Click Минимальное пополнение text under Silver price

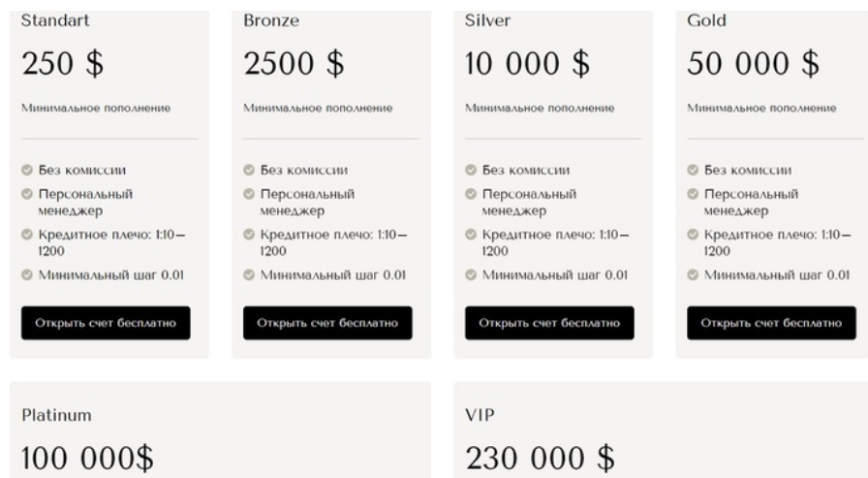[x=540, y=108]
